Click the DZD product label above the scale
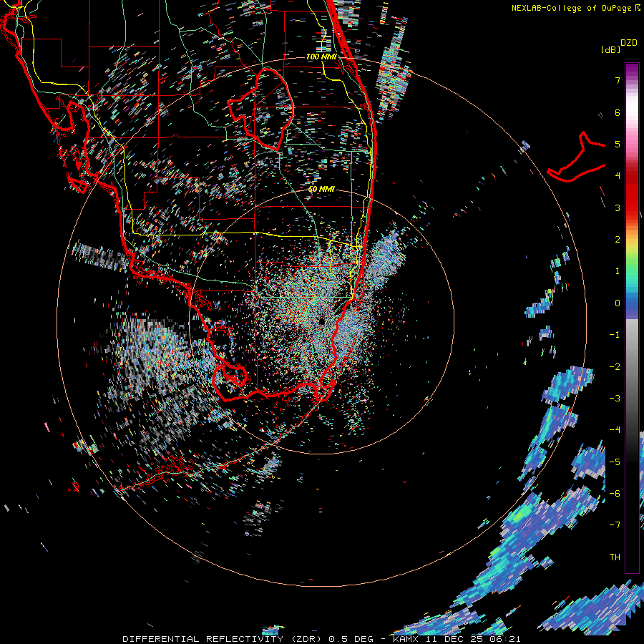Screen dimensions: 644x644 click(x=629, y=43)
